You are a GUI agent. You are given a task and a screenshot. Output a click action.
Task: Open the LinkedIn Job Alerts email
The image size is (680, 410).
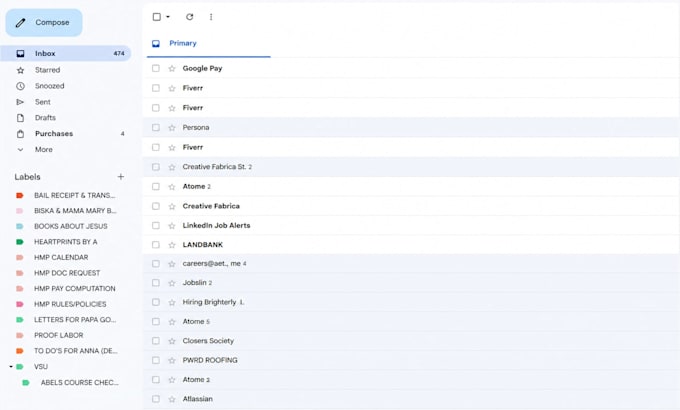[x=411, y=225]
